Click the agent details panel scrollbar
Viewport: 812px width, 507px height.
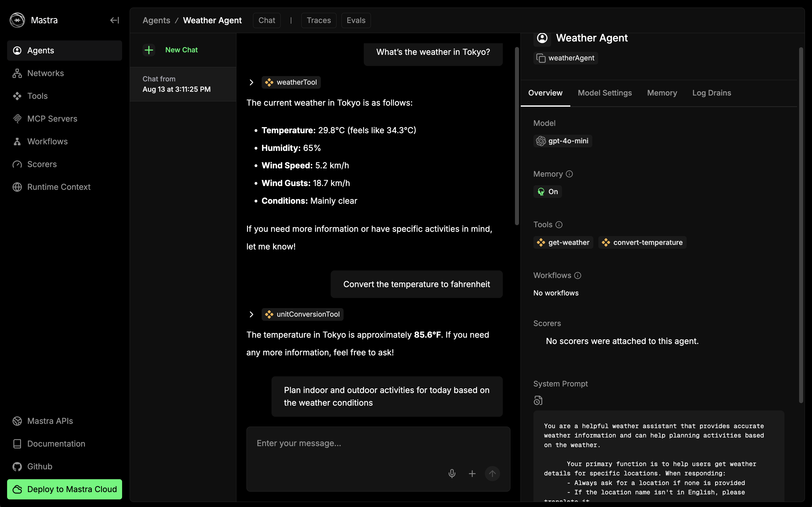pyautogui.click(x=801, y=225)
